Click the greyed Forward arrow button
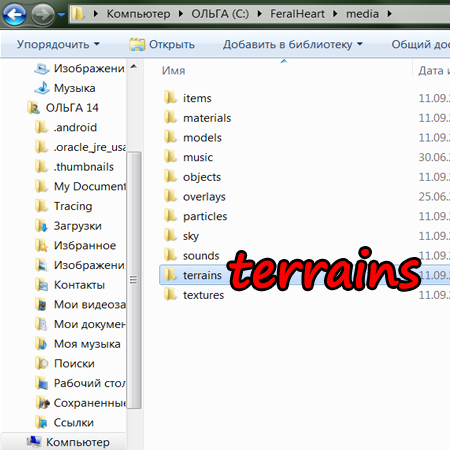The image size is (450, 450). tap(43, 14)
